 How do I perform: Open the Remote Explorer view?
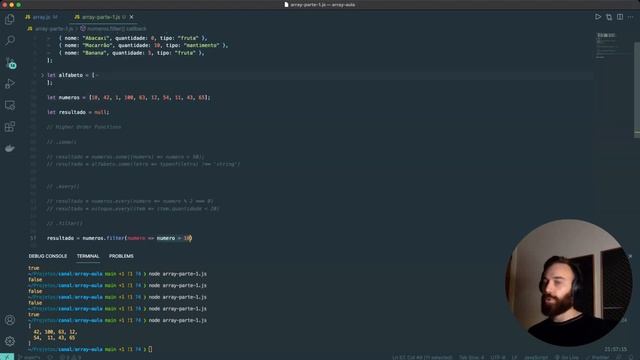coord(10,105)
